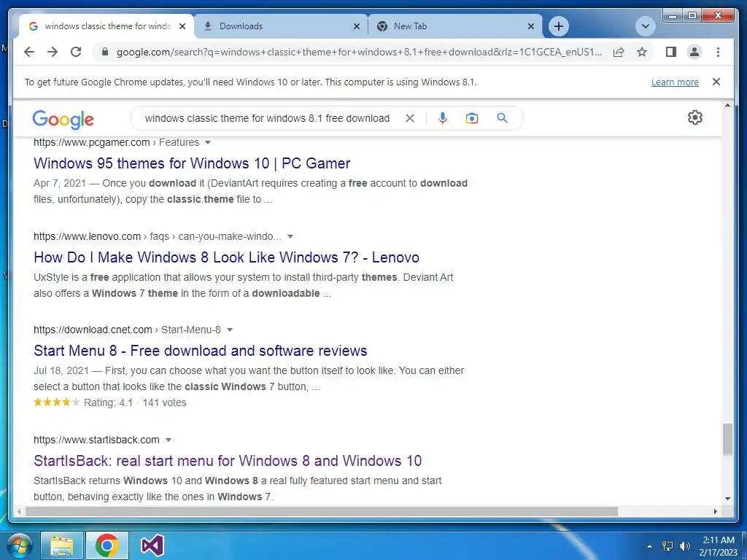
Task: Open the tab search dropdown
Action: 645,26
